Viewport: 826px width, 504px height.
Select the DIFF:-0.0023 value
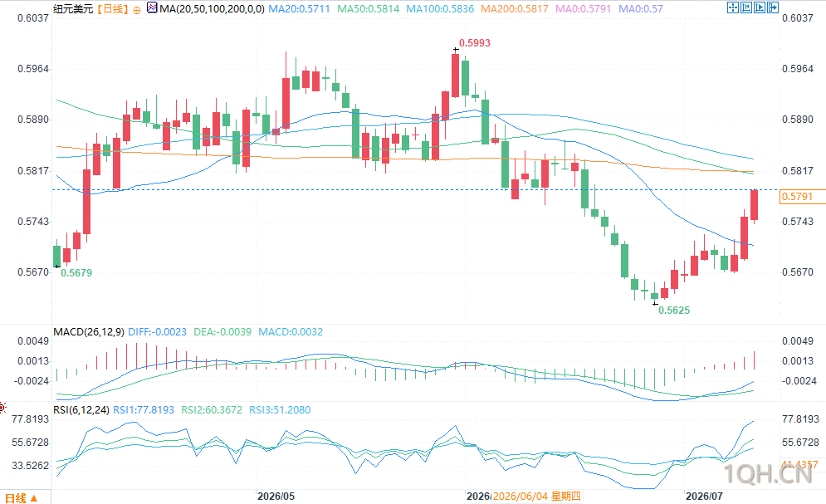[158, 332]
